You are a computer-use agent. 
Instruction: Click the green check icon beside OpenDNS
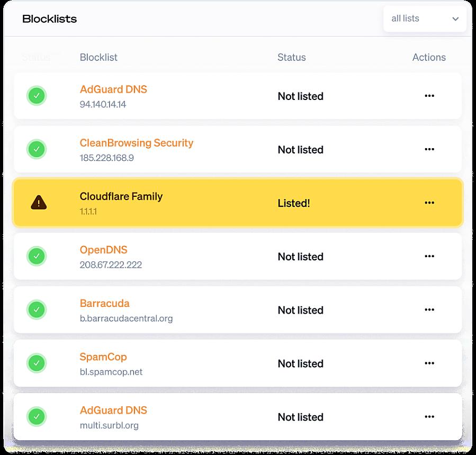tap(37, 256)
